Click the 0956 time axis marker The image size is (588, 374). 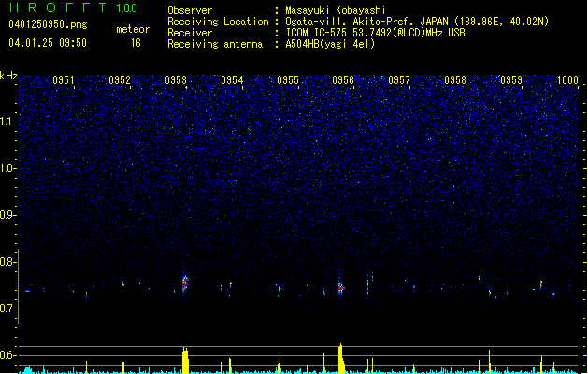click(x=343, y=80)
